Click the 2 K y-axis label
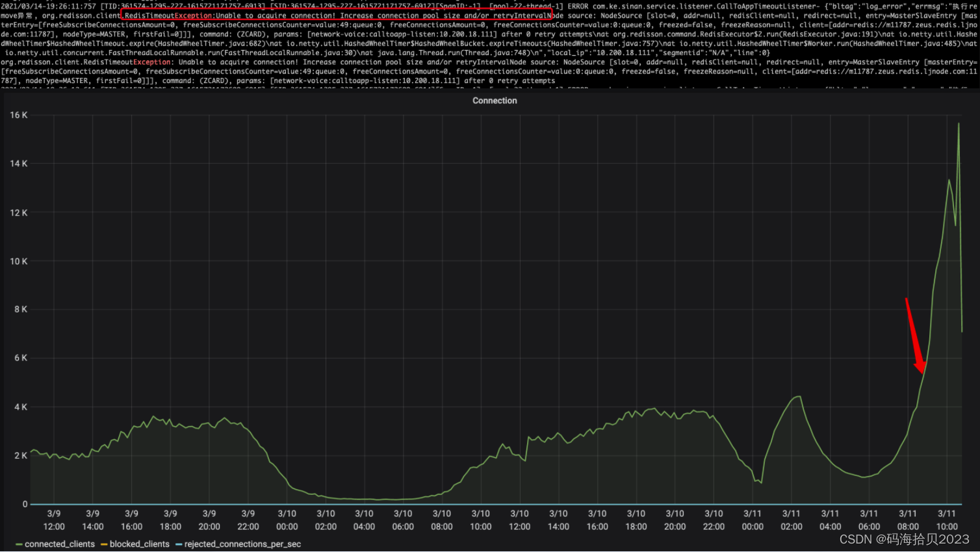The image size is (980, 552). coord(21,455)
